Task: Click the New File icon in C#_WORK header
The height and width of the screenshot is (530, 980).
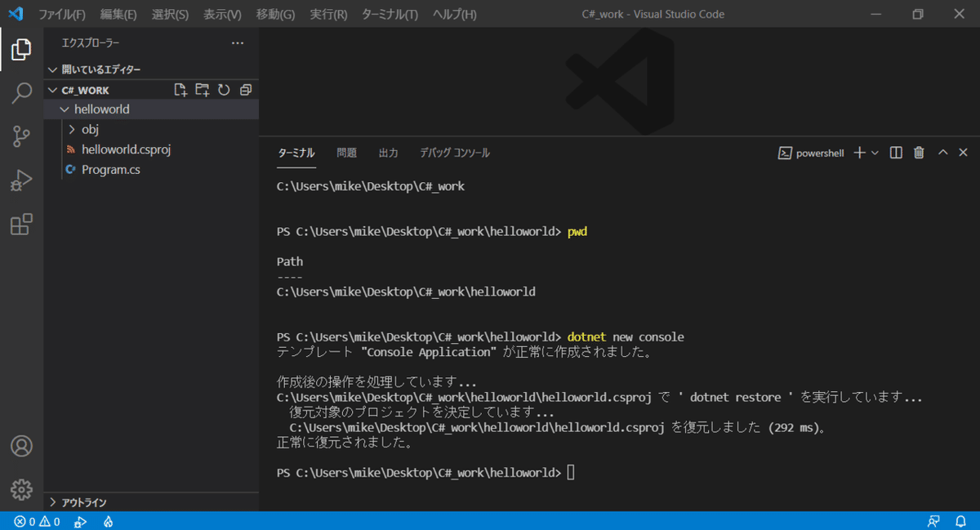Action: coord(180,90)
